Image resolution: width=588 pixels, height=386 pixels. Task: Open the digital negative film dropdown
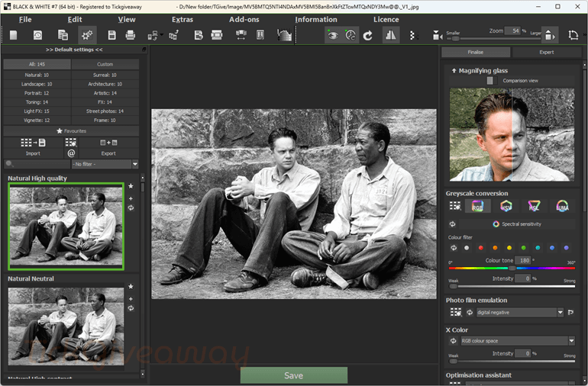(x=520, y=312)
